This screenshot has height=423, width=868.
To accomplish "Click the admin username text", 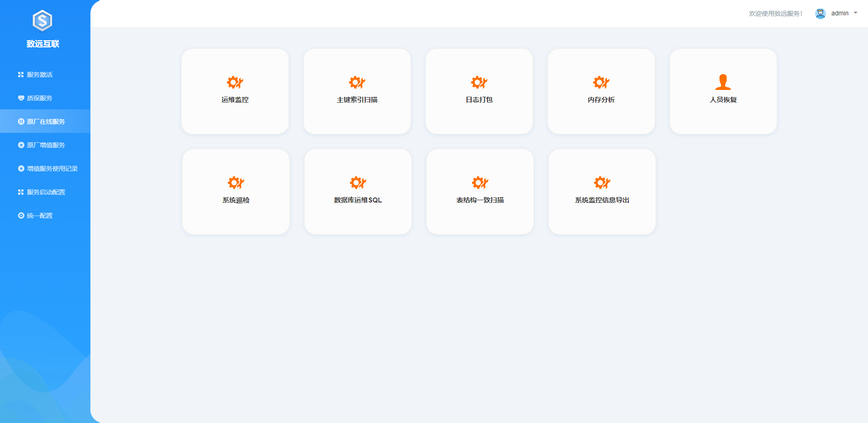I will click(x=840, y=14).
